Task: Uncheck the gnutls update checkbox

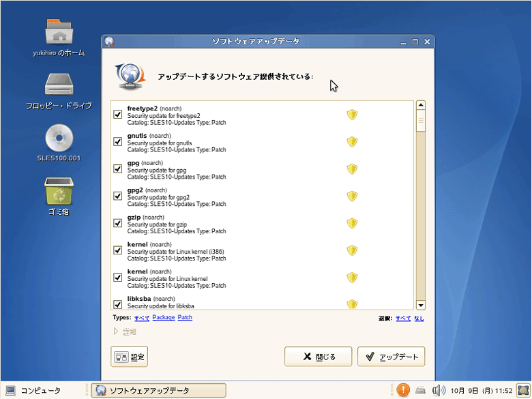Action: coord(118,142)
